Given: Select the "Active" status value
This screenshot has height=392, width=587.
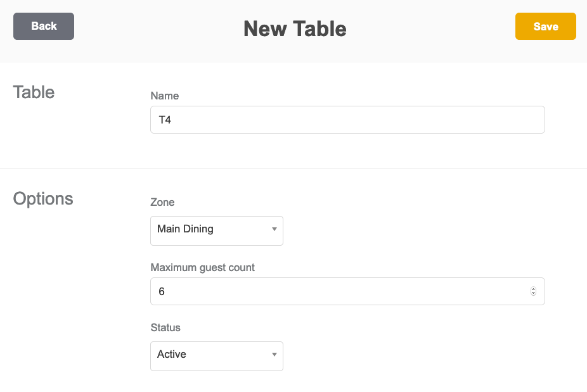Looking at the screenshot, I should [x=172, y=354].
